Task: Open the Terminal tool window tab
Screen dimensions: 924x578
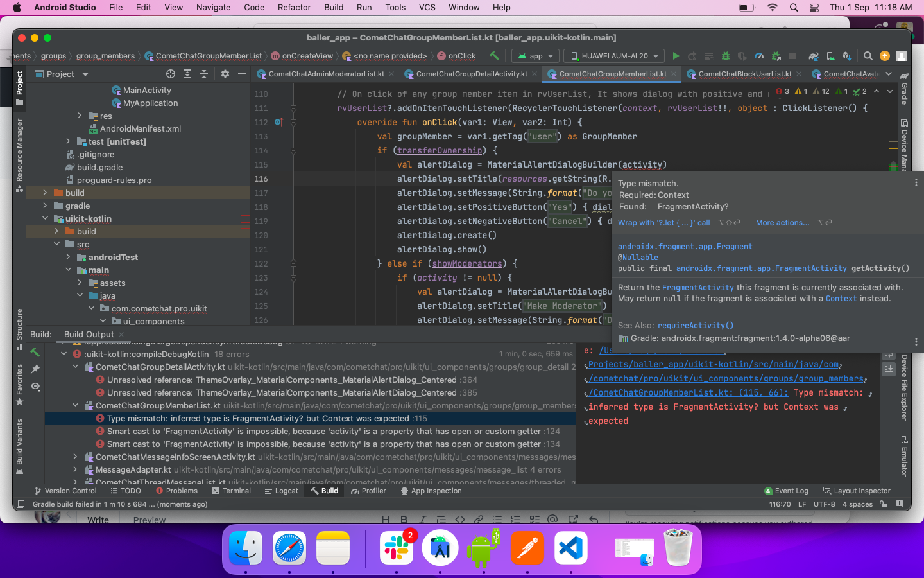Action: point(230,491)
